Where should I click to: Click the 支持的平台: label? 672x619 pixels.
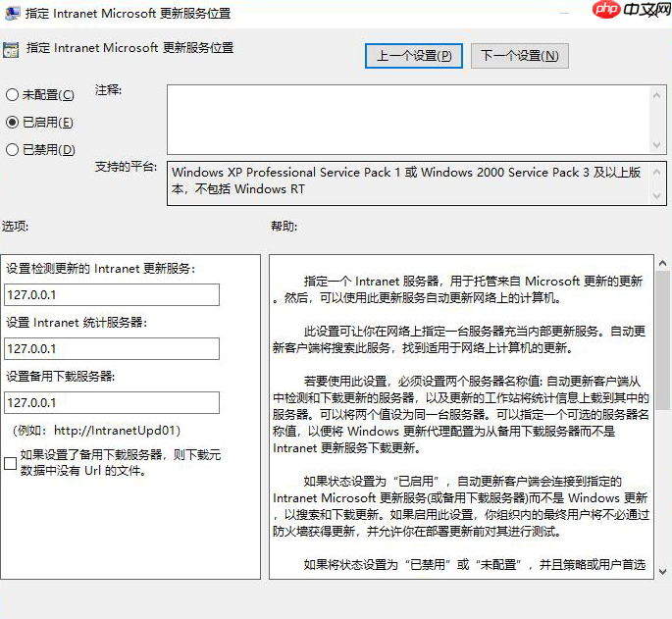[x=126, y=167]
